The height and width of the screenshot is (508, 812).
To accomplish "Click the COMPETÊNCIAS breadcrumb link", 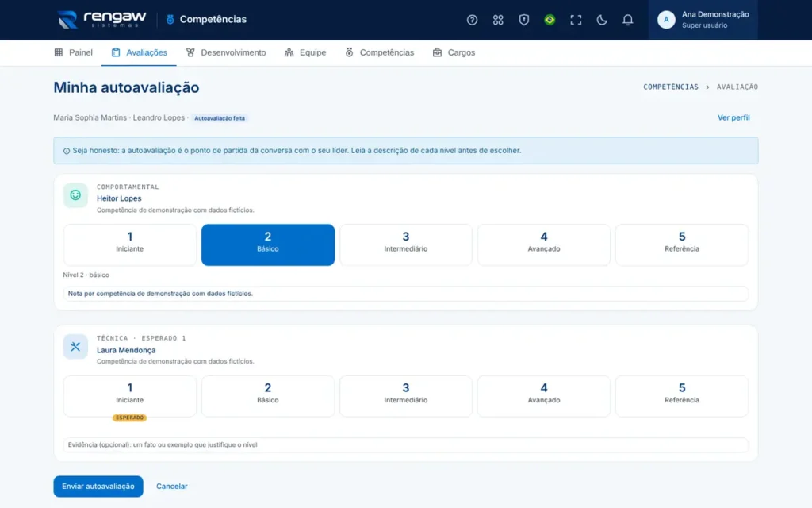I will click(671, 87).
